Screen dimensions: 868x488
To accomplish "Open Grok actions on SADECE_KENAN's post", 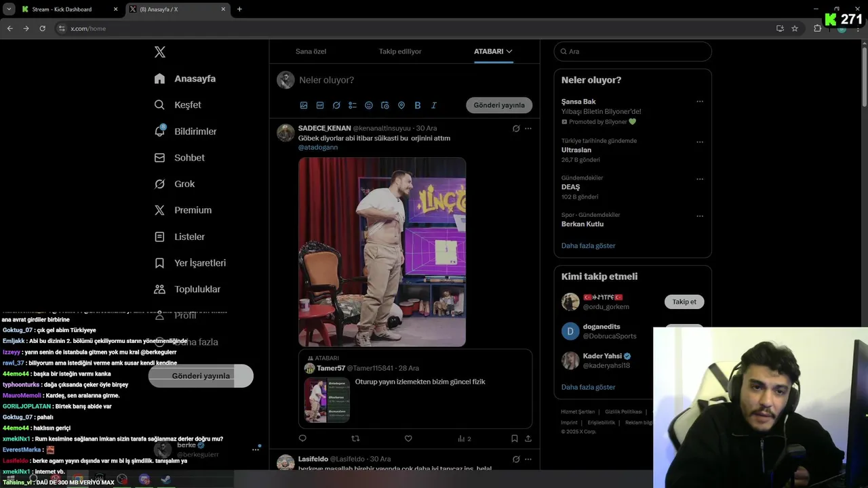I will click(516, 129).
